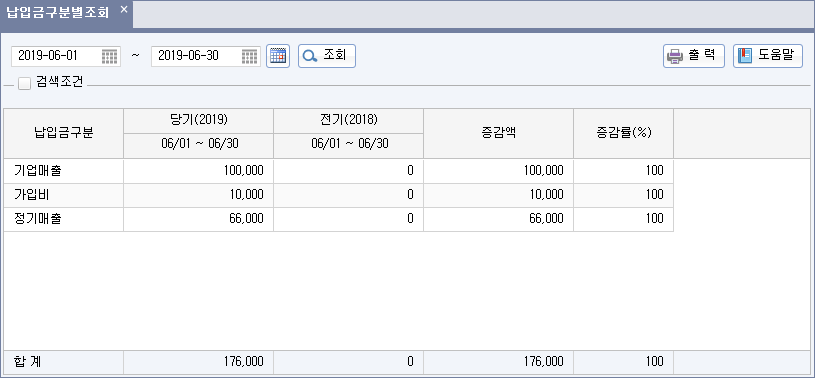Viewport: 815px width, 378px height.
Task: Click 정기매출 증감액 cell 66,000
Action: (x=498, y=219)
